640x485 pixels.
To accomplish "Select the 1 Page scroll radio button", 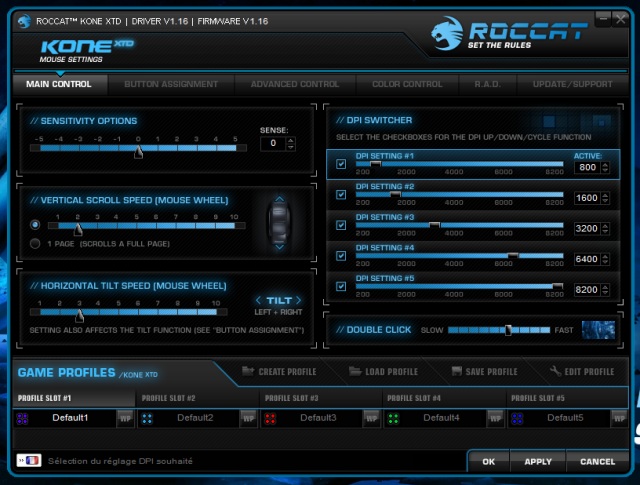I will click(35, 244).
